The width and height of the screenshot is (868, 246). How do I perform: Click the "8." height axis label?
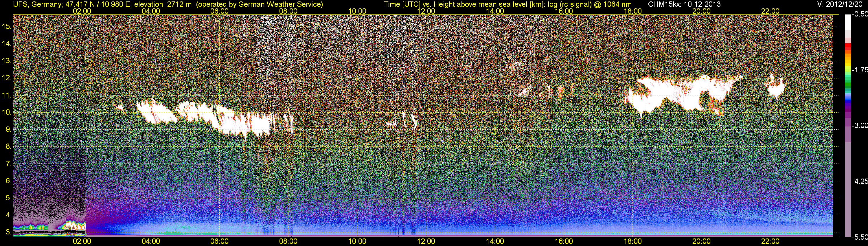9,147
